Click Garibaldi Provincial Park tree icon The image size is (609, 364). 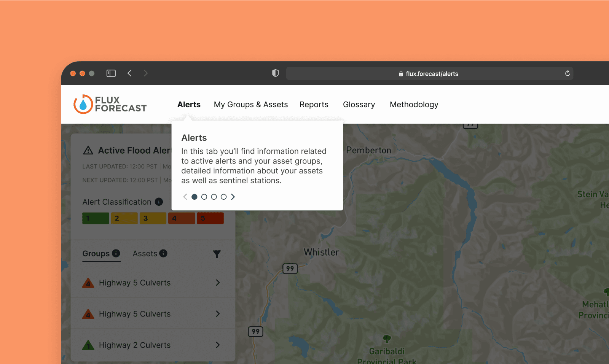click(x=387, y=339)
